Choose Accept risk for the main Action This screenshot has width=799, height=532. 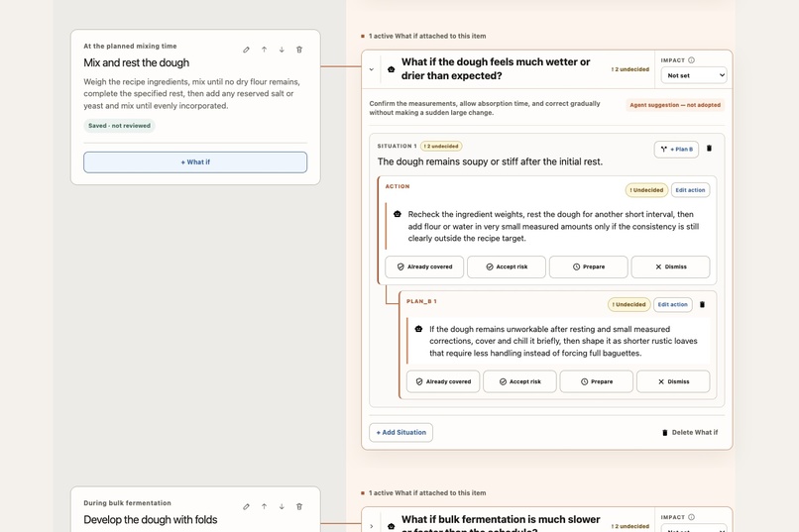tap(507, 266)
